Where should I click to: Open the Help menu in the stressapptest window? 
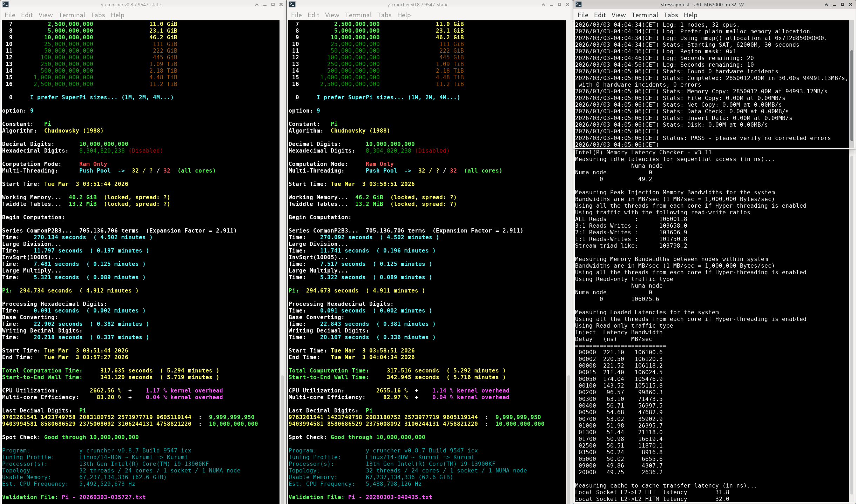click(x=690, y=15)
